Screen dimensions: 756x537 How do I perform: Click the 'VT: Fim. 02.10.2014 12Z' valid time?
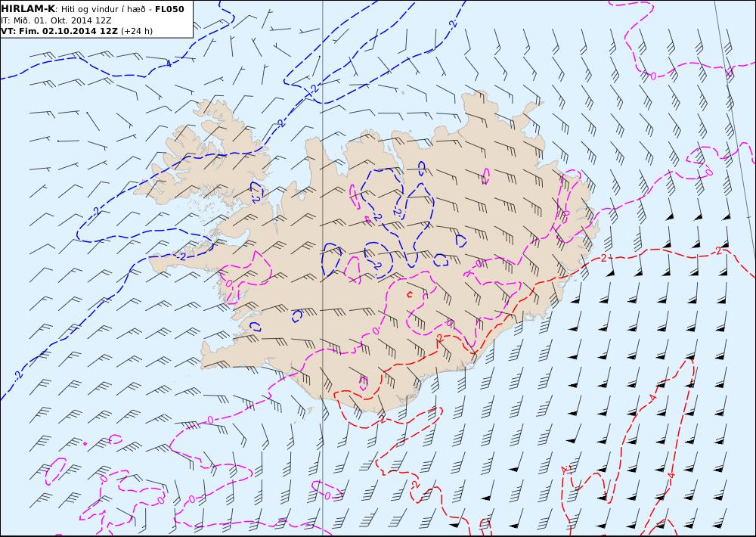pyautogui.click(x=59, y=31)
